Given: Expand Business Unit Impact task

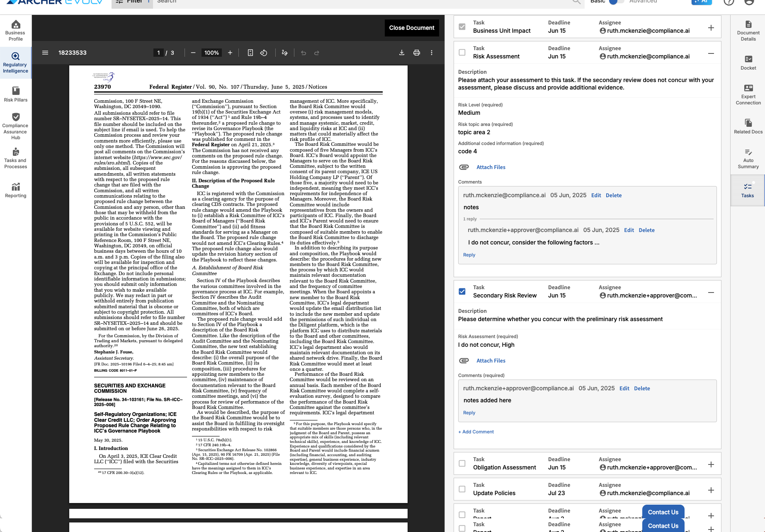Looking at the screenshot, I should click(711, 28).
